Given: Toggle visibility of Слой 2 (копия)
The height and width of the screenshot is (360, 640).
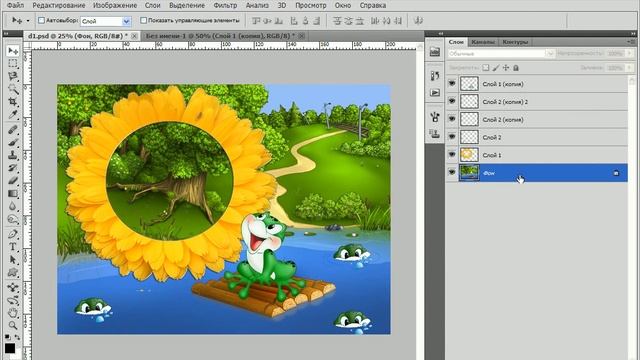Looking at the screenshot, I should 452,119.
